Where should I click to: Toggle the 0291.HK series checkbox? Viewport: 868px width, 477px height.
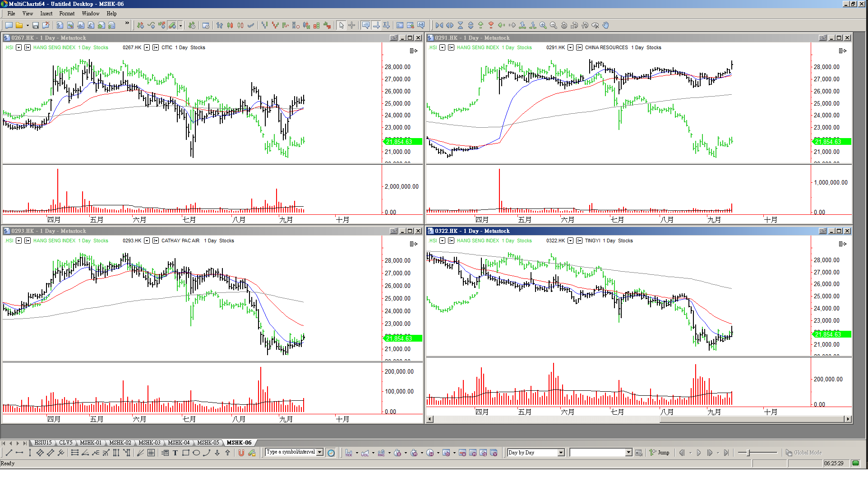coord(570,47)
